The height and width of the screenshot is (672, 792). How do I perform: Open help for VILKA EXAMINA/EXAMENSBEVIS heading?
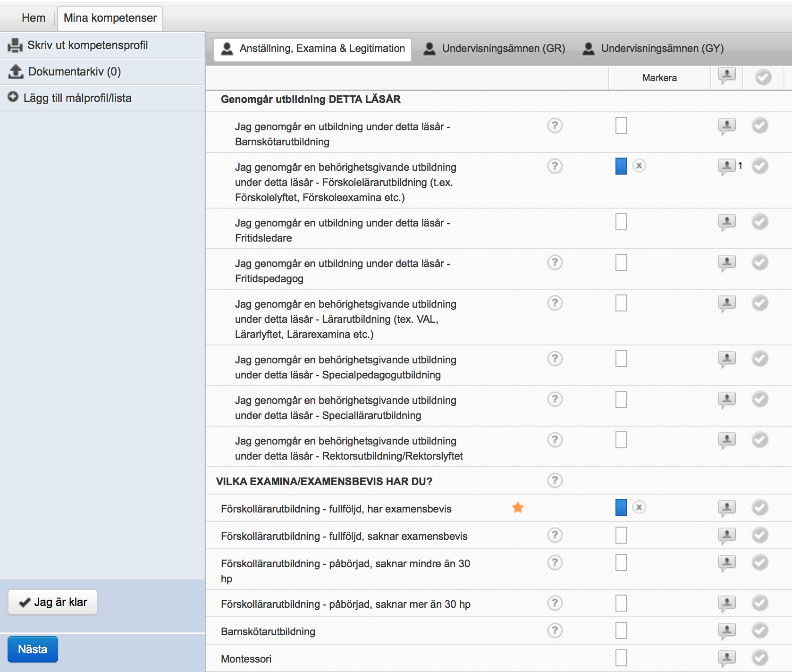[555, 480]
